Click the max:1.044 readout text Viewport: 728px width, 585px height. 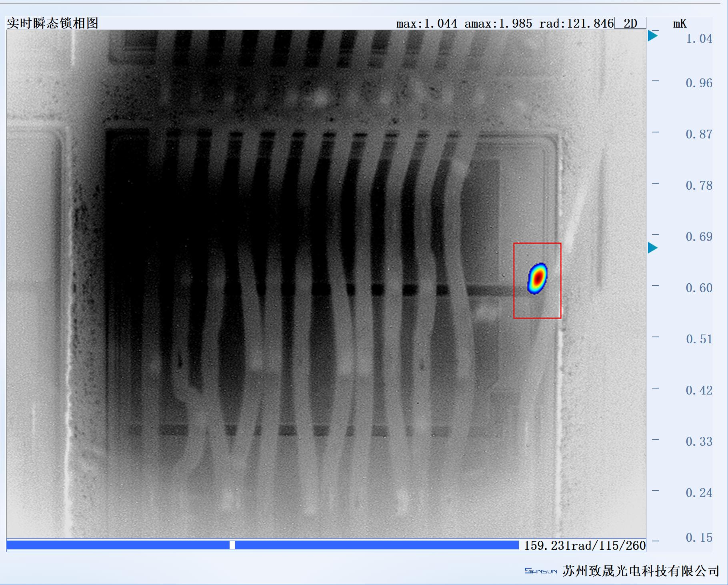427,24
